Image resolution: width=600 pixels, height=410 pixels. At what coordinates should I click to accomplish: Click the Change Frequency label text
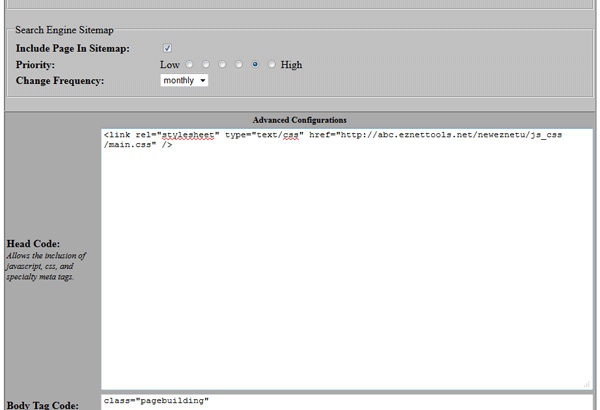point(59,80)
